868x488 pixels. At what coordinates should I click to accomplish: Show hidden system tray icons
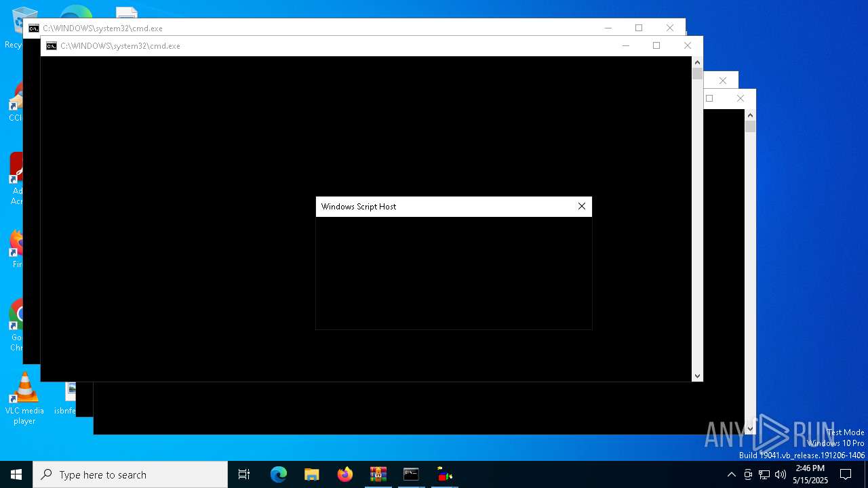click(731, 474)
